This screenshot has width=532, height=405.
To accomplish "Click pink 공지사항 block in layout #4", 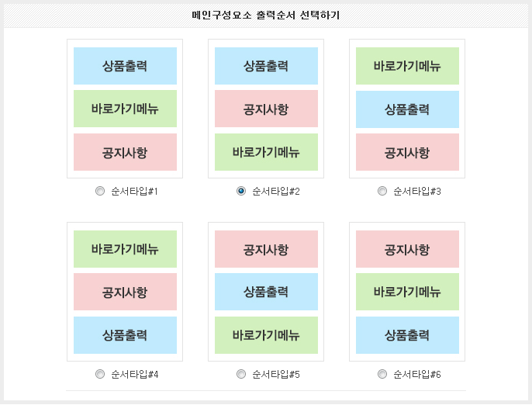I will pos(125,292).
